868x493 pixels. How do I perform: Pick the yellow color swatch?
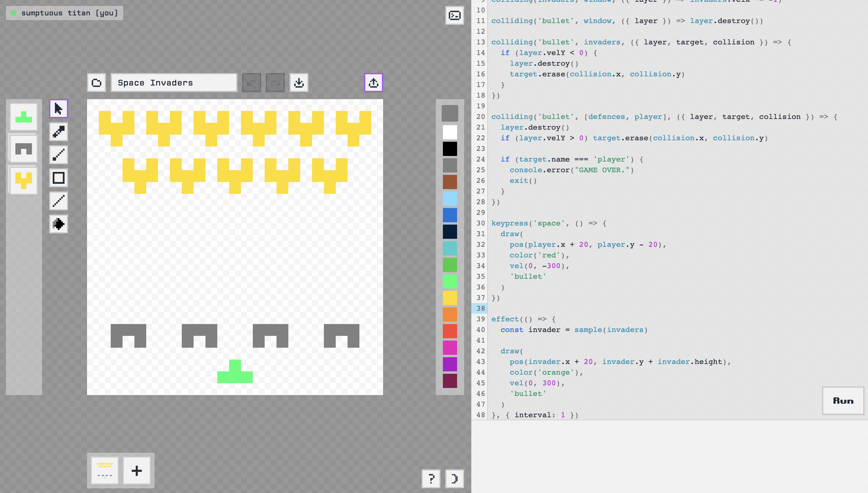pos(450,298)
